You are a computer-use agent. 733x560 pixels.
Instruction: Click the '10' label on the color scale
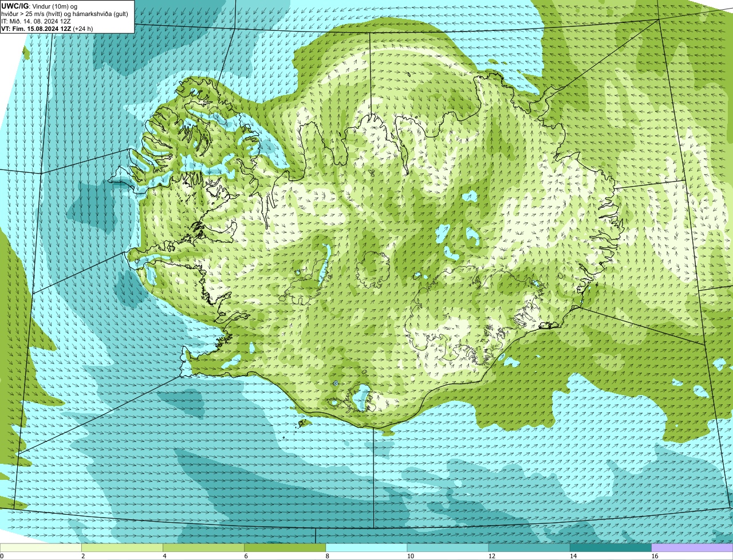[x=410, y=556]
